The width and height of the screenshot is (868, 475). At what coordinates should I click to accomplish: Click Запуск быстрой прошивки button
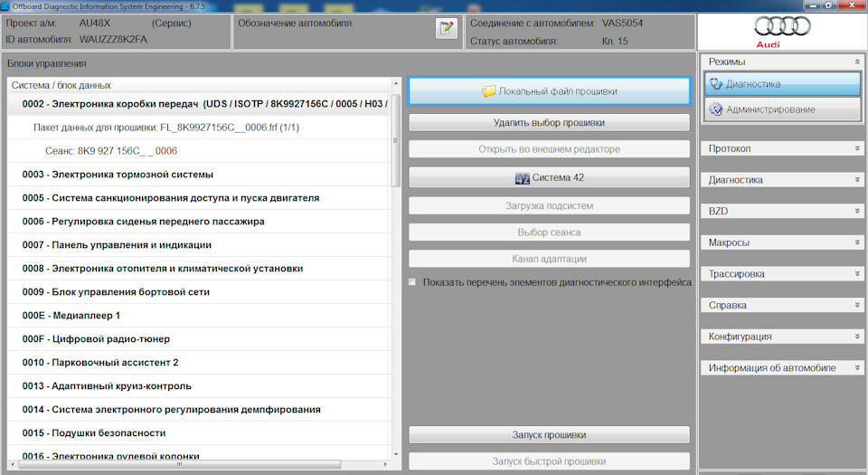click(549, 461)
